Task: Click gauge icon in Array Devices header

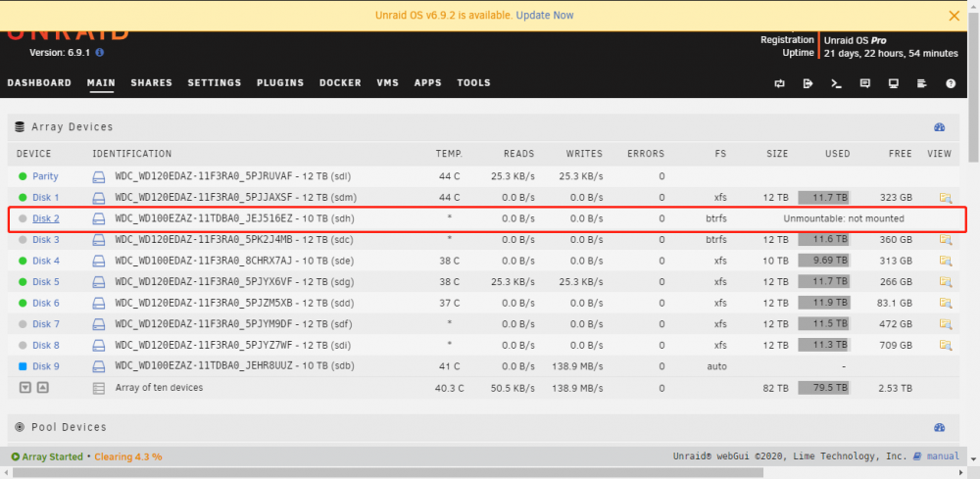Action: tap(940, 127)
